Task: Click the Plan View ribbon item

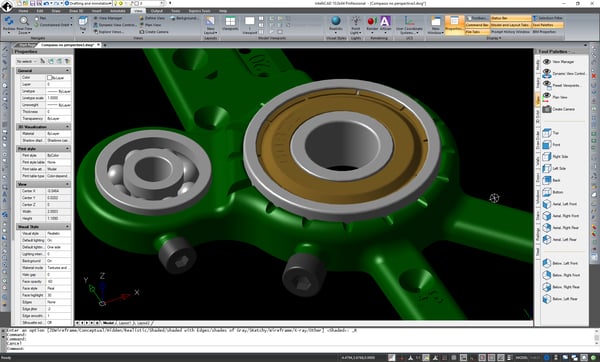Action: coord(150,25)
